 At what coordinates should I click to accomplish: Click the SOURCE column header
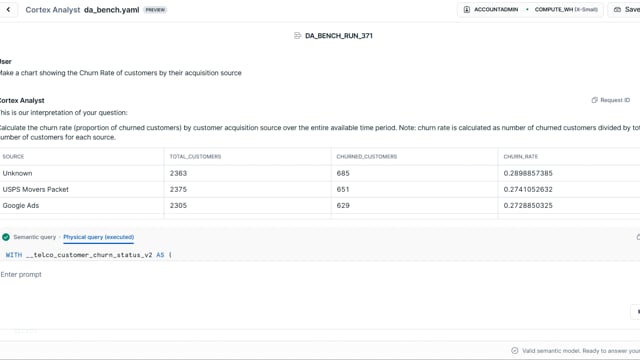[x=13, y=157]
